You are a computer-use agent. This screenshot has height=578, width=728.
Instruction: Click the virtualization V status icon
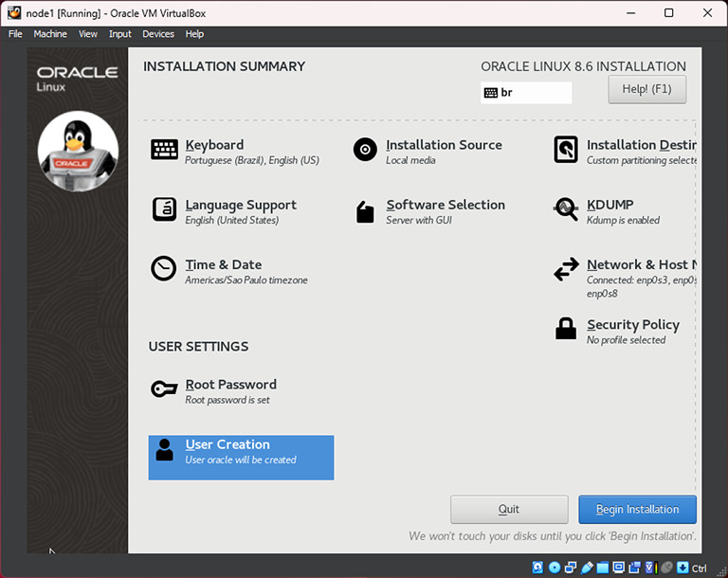pyautogui.click(x=649, y=568)
